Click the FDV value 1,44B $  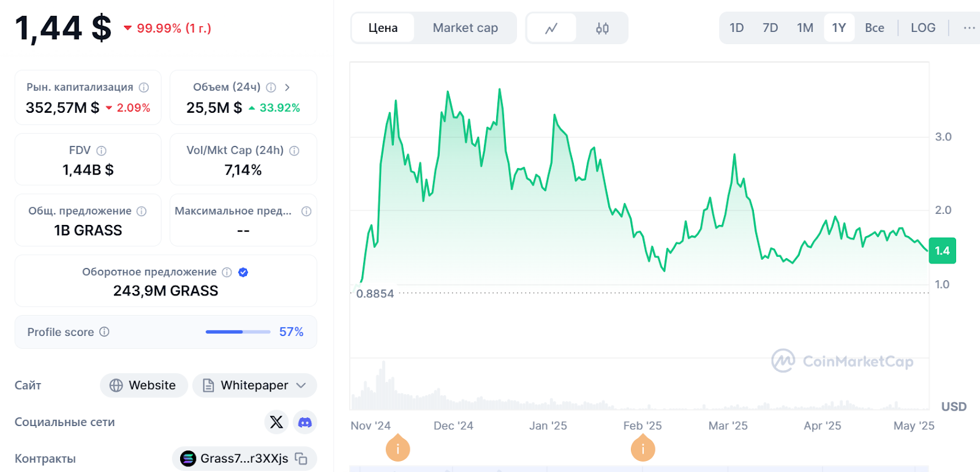[88, 170]
